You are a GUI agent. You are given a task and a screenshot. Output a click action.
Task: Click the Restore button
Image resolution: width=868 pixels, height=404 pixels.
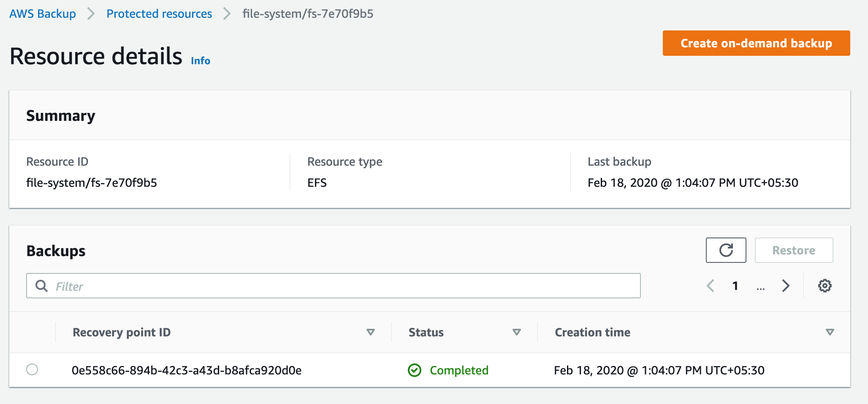tap(794, 250)
